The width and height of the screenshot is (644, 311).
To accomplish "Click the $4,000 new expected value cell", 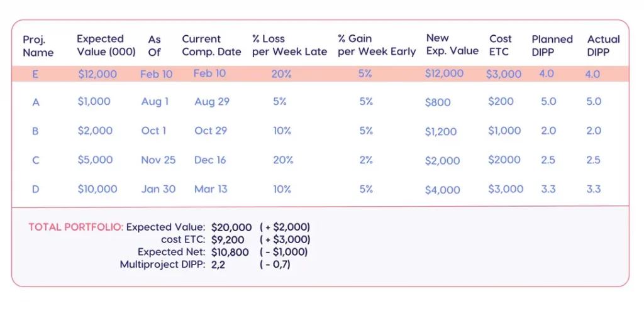I will pos(443,190).
